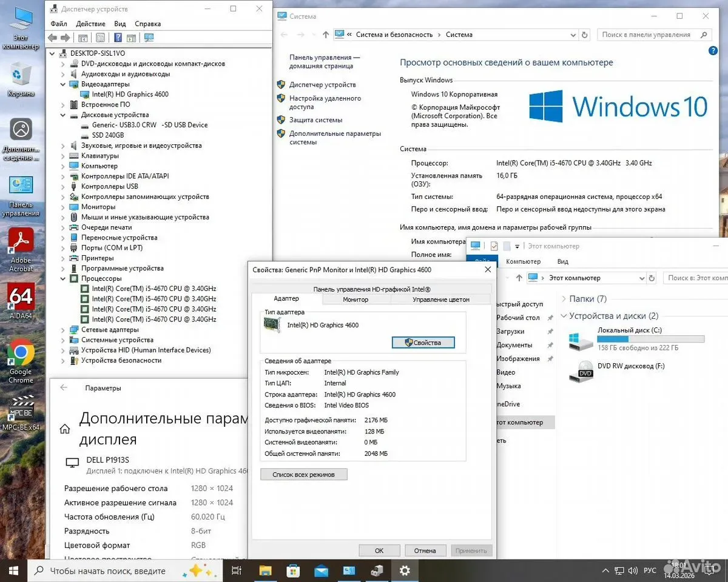Open the Справка menu in Device Manager
This screenshot has height=582, width=728.
148,24
